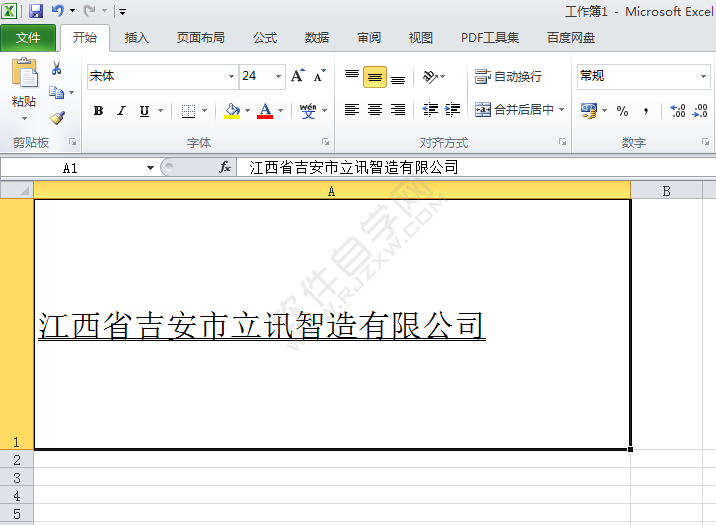The width and height of the screenshot is (716, 525).
Task: Increase indent icon
Action: click(x=453, y=110)
